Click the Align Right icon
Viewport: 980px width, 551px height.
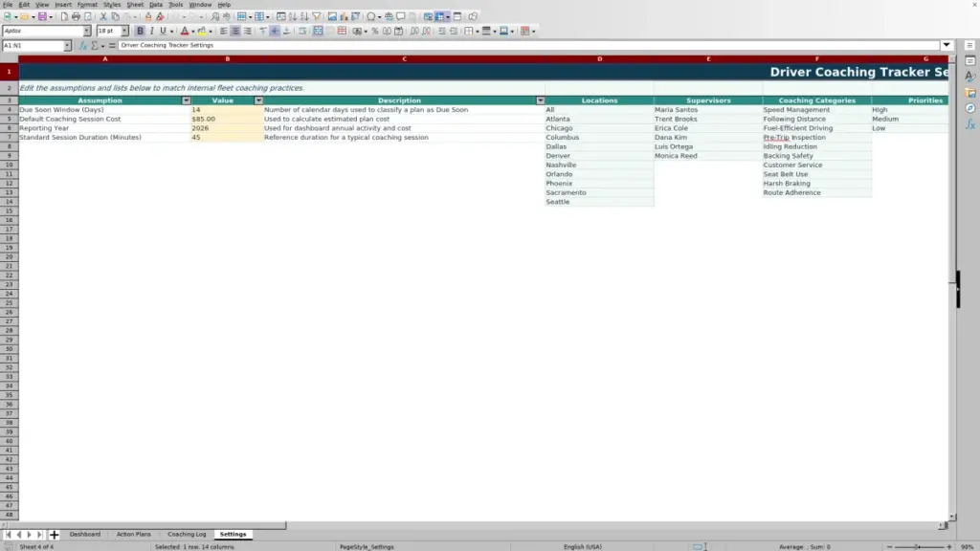(x=248, y=31)
